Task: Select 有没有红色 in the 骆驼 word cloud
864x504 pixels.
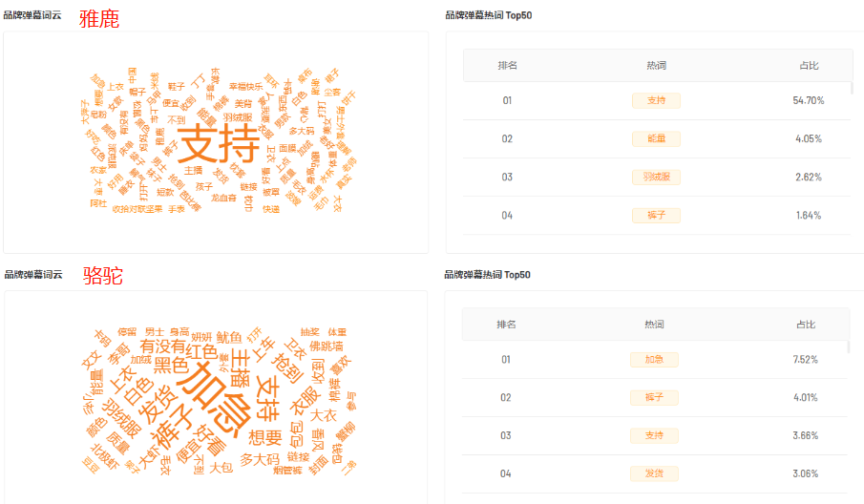Action: tap(178, 348)
